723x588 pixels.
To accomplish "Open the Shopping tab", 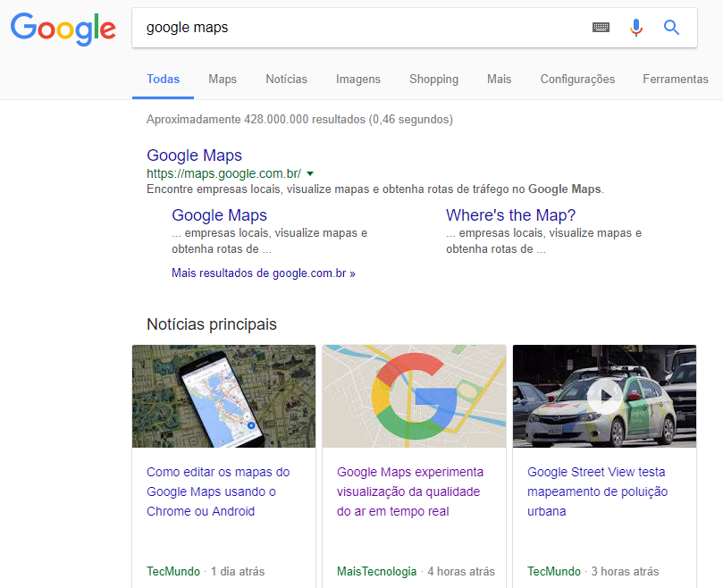I will point(434,79).
